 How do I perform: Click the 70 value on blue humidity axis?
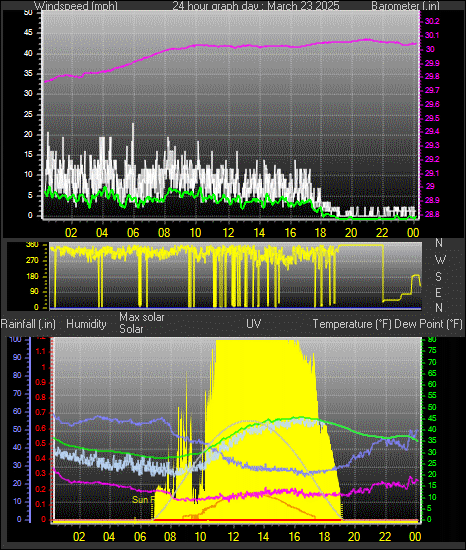pos(17,393)
